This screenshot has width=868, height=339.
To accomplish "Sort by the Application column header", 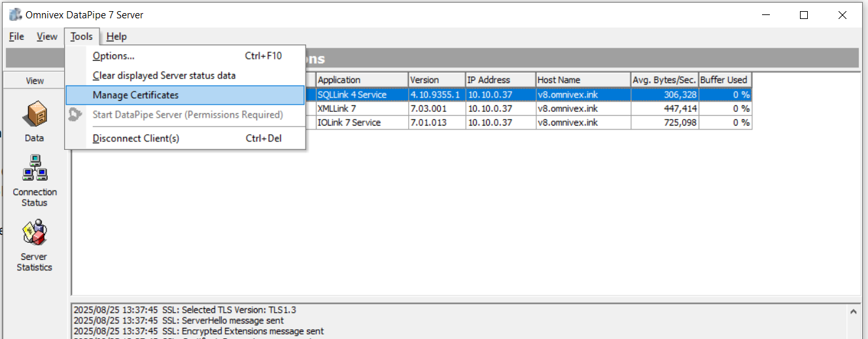I will point(362,80).
